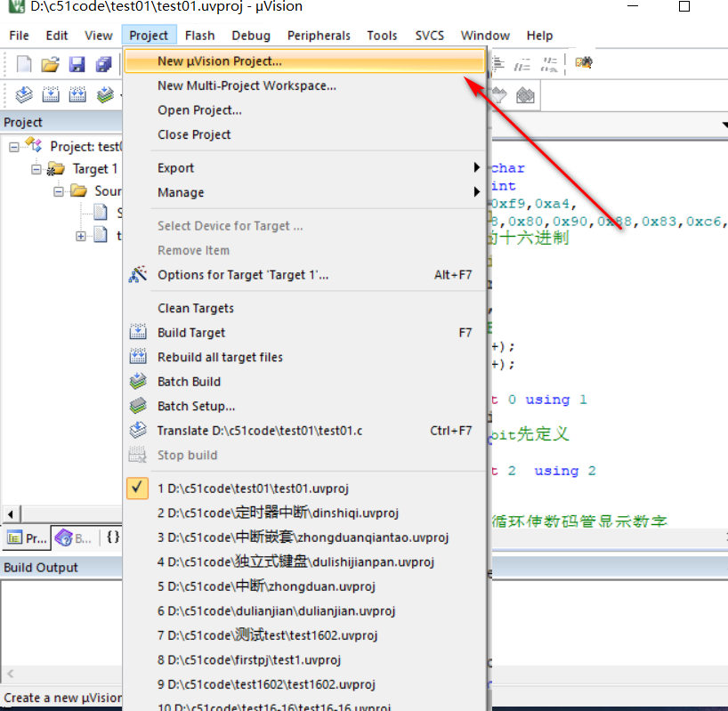Click the uncomment selection toolbar icon

tap(549, 64)
